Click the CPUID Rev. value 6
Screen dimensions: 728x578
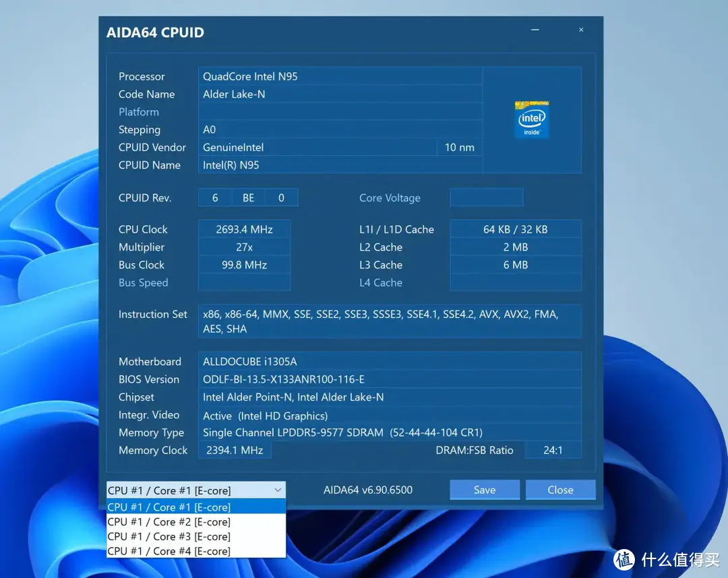click(215, 197)
